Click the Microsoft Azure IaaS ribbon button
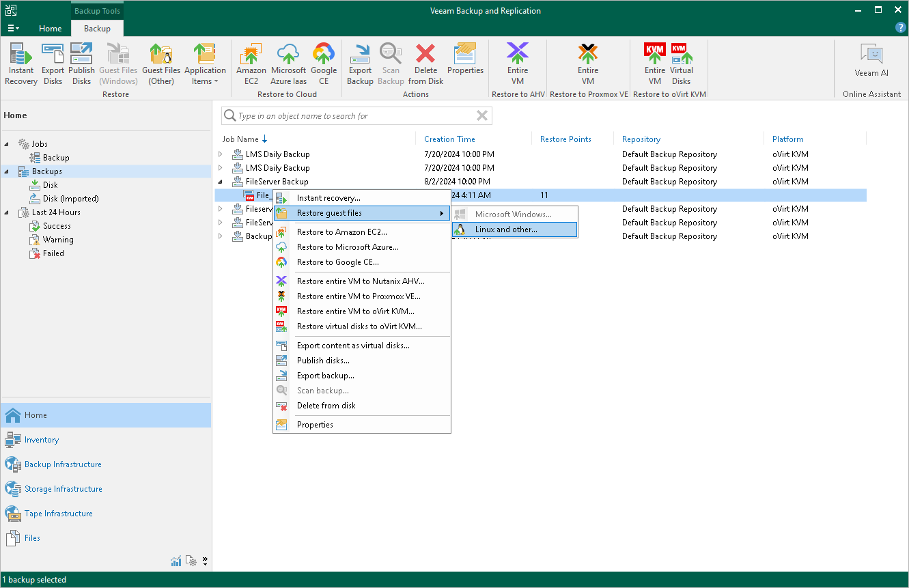The image size is (909, 588). [288, 64]
